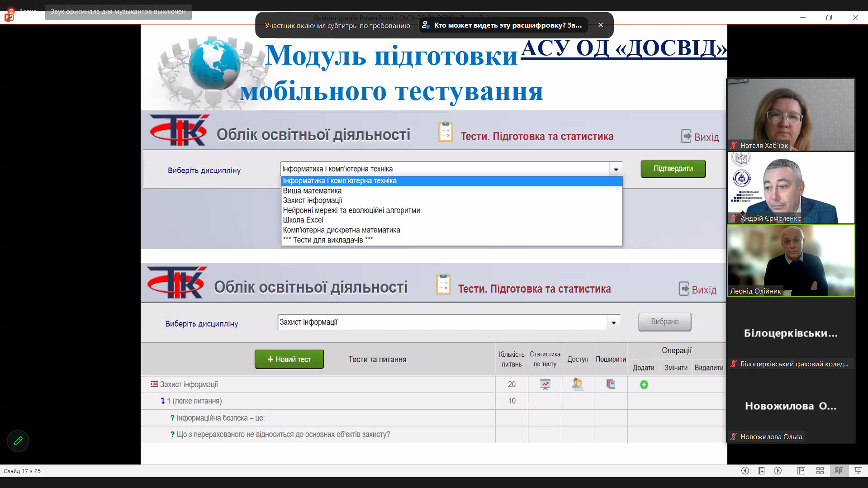The image size is (868, 488).
Task: Click lower Вихід exit icon
Action: tap(684, 289)
